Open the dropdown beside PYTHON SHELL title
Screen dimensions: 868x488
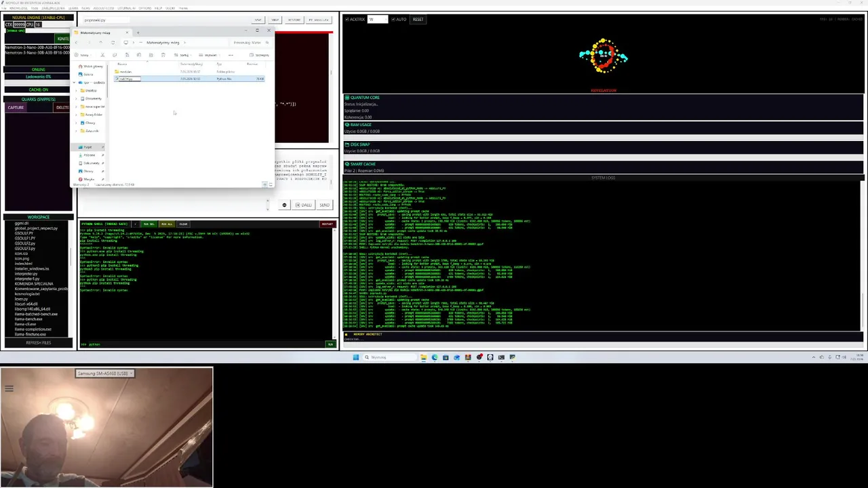click(x=135, y=224)
